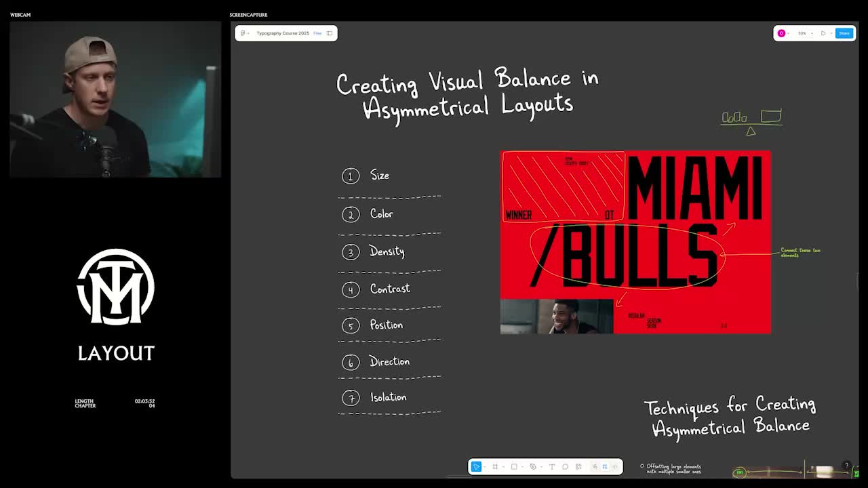The height and width of the screenshot is (488, 868).
Task: Click the circled number 1 beside Size
Action: pos(351,176)
